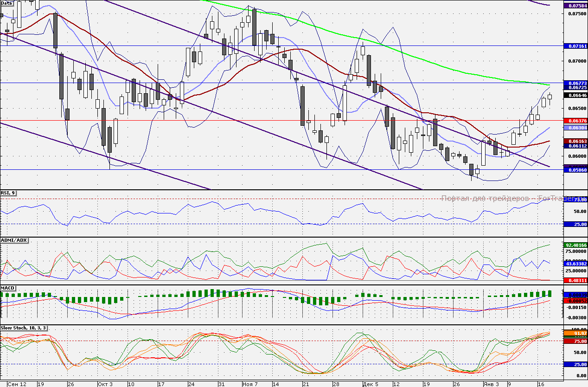Click the Сен 12 date label
This screenshot has width=588, height=387.
pos(17,384)
